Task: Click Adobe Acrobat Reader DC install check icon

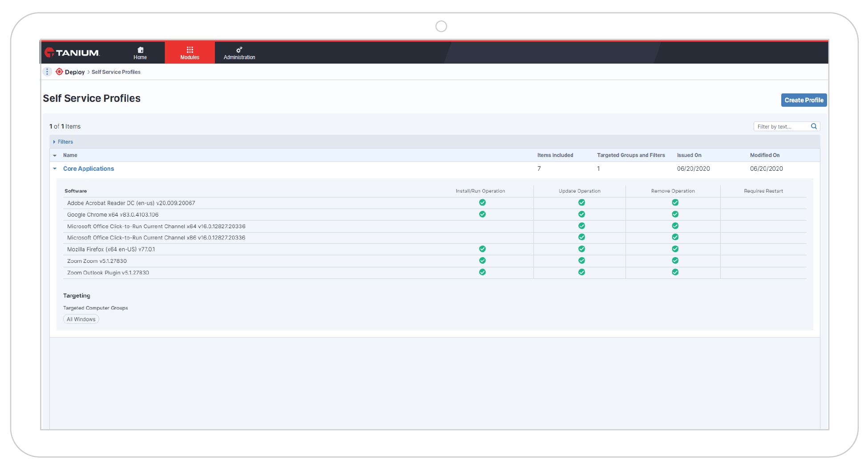Action: pyautogui.click(x=482, y=203)
